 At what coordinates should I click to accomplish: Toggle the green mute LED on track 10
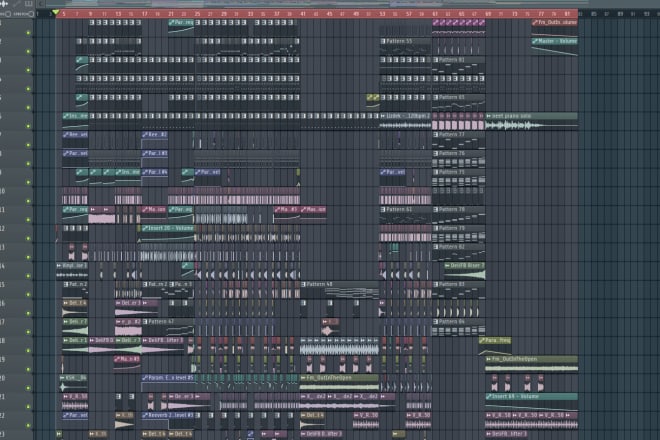(x=28, y=201)
